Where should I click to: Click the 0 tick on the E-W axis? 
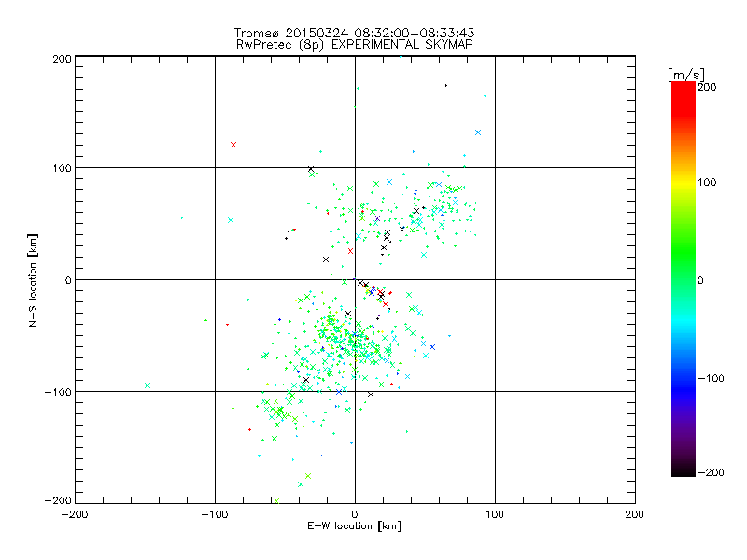pos(355,514)
